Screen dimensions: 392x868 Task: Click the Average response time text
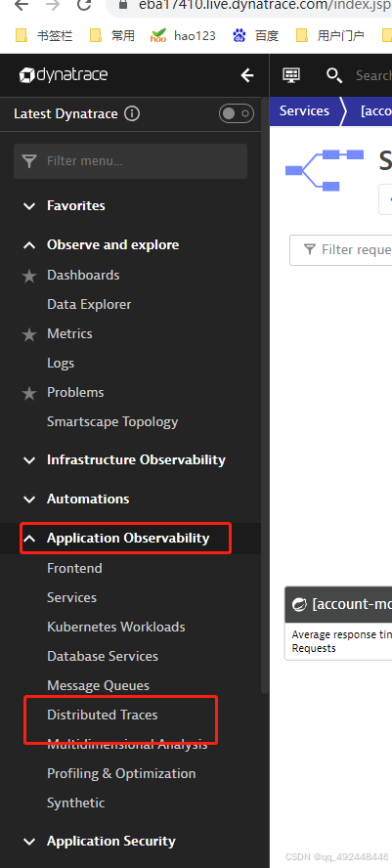point(341,635)
